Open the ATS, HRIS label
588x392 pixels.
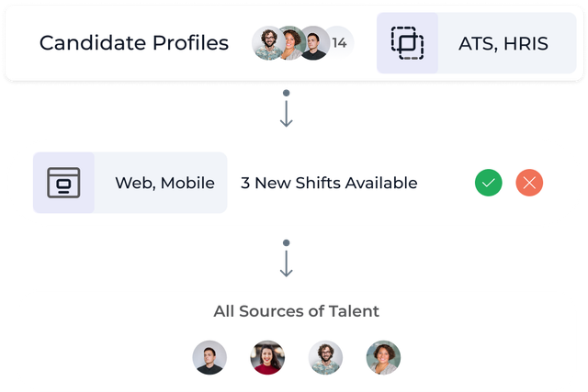pyautogui.click(x=503, y=43)
